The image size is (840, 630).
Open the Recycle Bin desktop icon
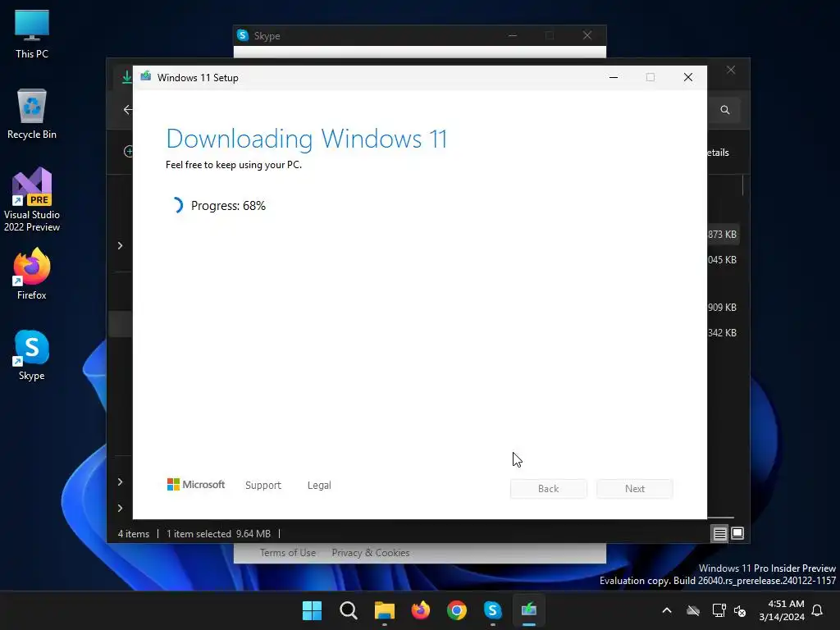(32, 113)
